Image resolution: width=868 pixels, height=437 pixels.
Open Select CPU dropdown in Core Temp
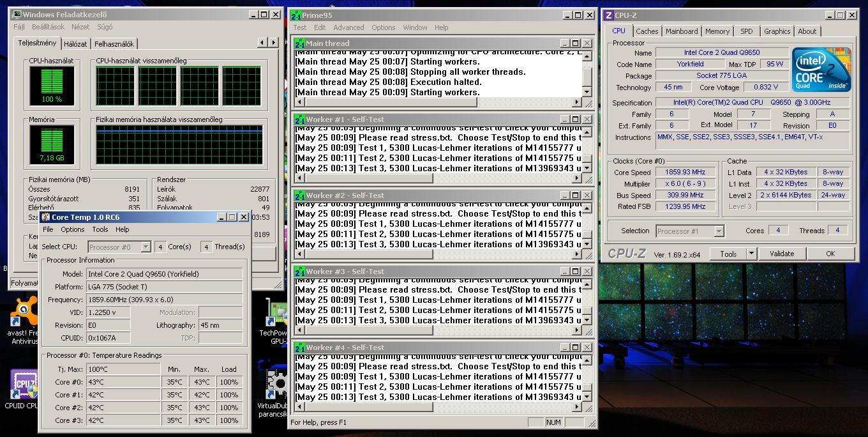pos(146,247)
